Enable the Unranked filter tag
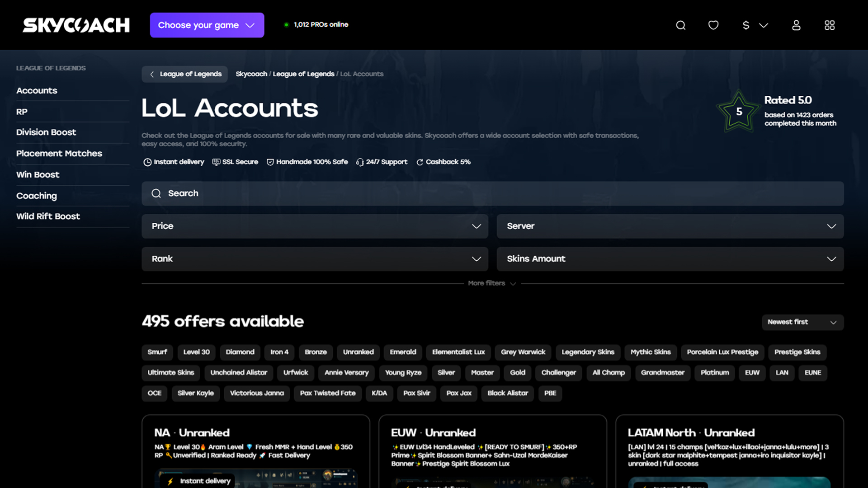Image resolution: width=868 pixels, height=488 pixels. [358, 352]
